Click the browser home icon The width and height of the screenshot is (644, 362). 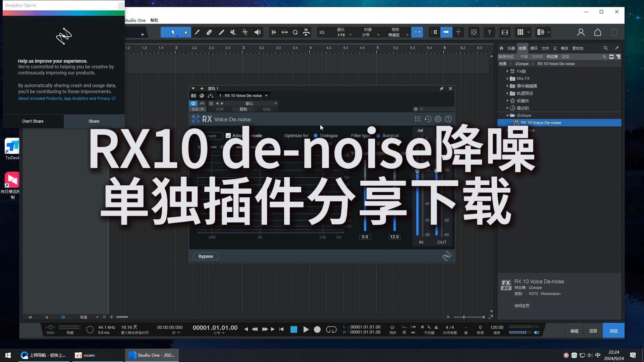[x=501, y=48]
